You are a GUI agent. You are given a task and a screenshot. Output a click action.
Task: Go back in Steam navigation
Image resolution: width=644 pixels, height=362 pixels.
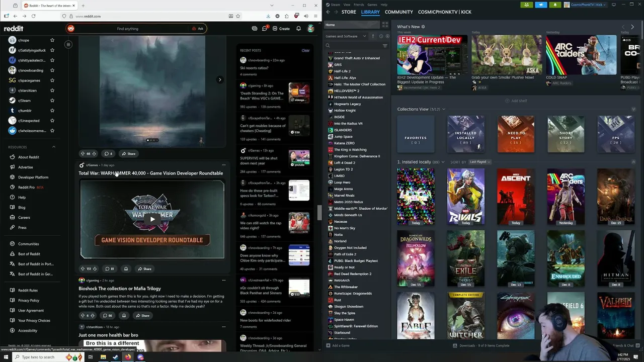[328, 12]
